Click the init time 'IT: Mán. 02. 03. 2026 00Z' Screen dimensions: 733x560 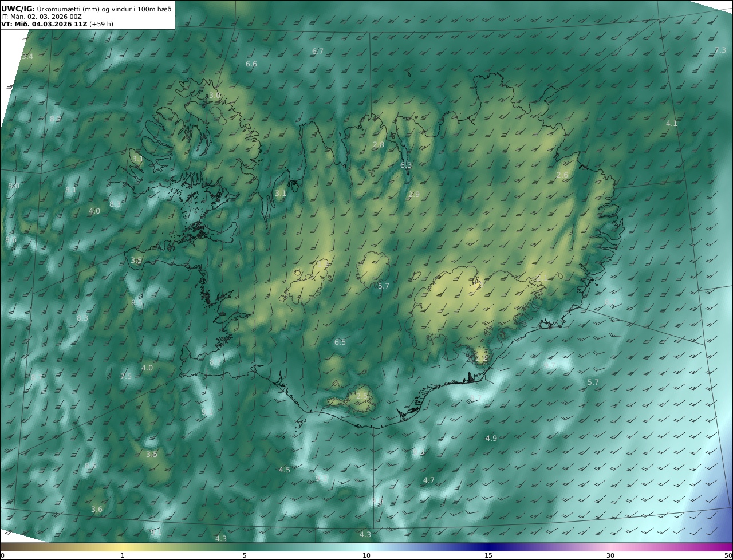pos(41,17)
